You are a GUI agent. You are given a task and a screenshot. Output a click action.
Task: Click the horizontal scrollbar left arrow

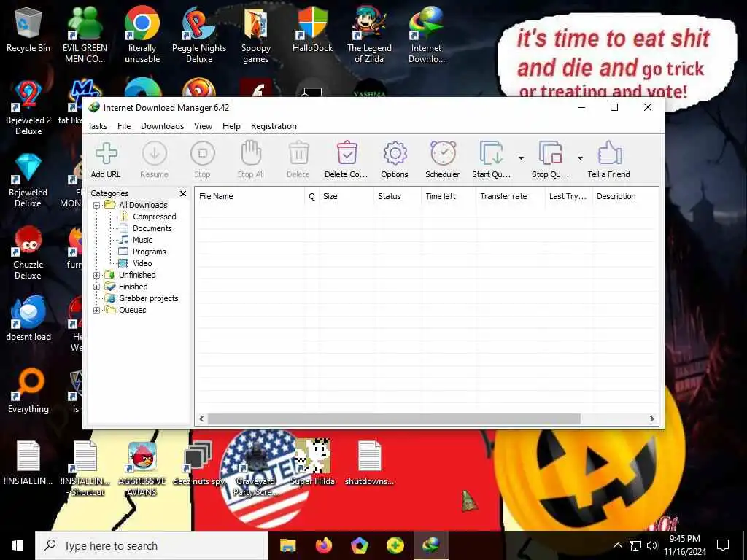point(201,419)
